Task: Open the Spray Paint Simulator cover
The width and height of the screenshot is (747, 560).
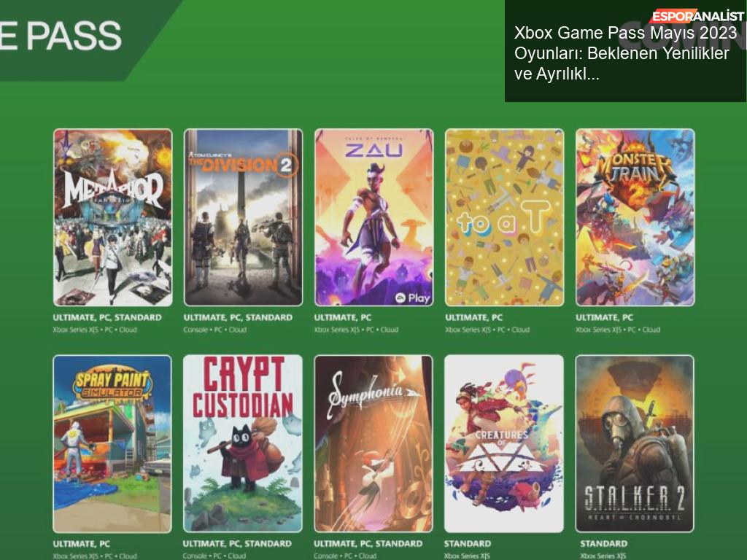Action: (x=112, y=444)
